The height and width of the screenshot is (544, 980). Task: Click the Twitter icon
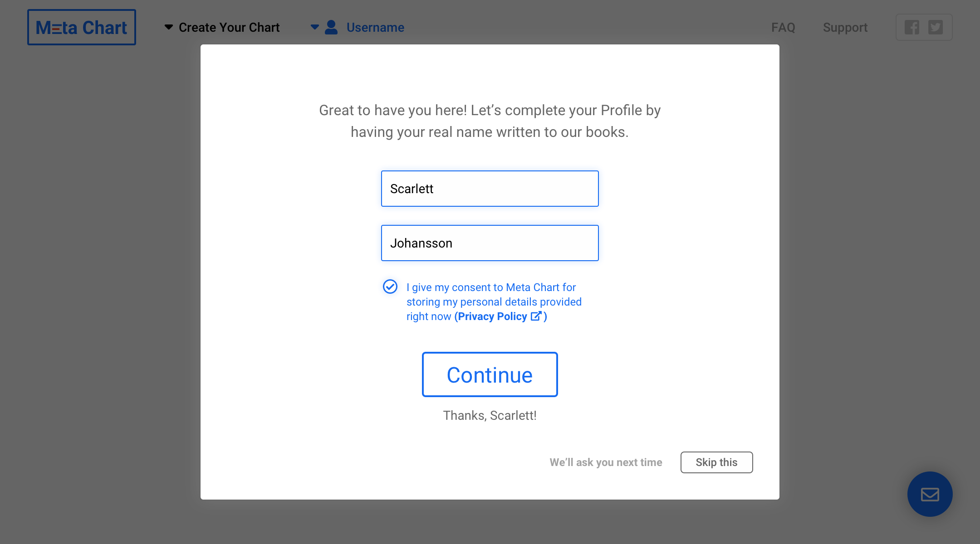(x=936, y=27)
